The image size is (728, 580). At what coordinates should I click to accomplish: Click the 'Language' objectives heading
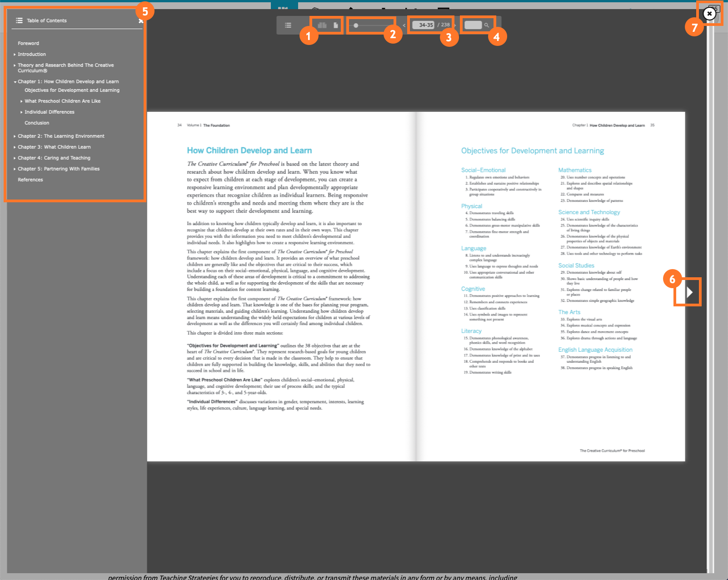(x=474, y=248)
